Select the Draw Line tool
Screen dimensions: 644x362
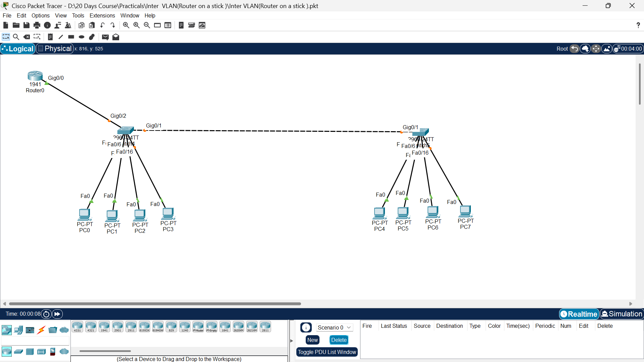[61, 37]
